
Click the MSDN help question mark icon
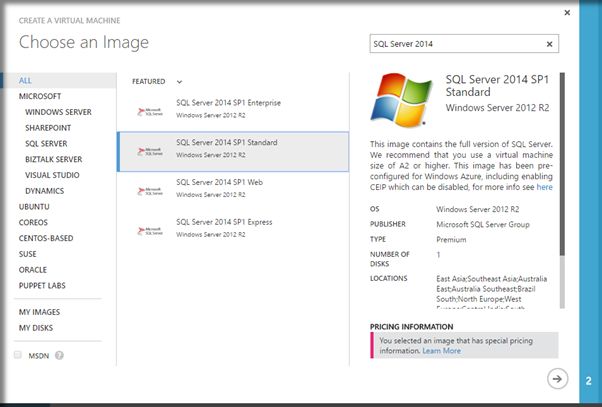point(60,355)
